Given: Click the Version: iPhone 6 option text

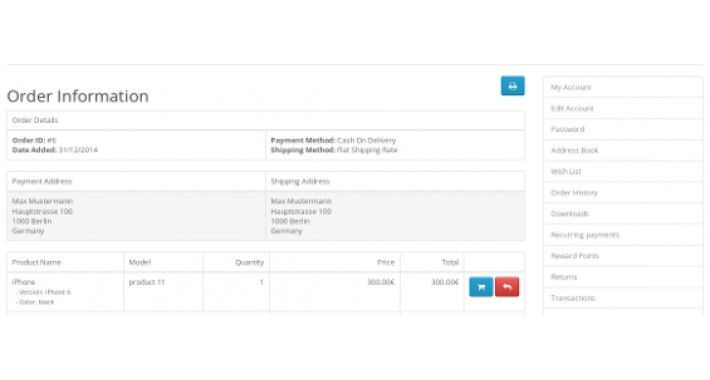Looking at the screenshot, I should [43, 292].
